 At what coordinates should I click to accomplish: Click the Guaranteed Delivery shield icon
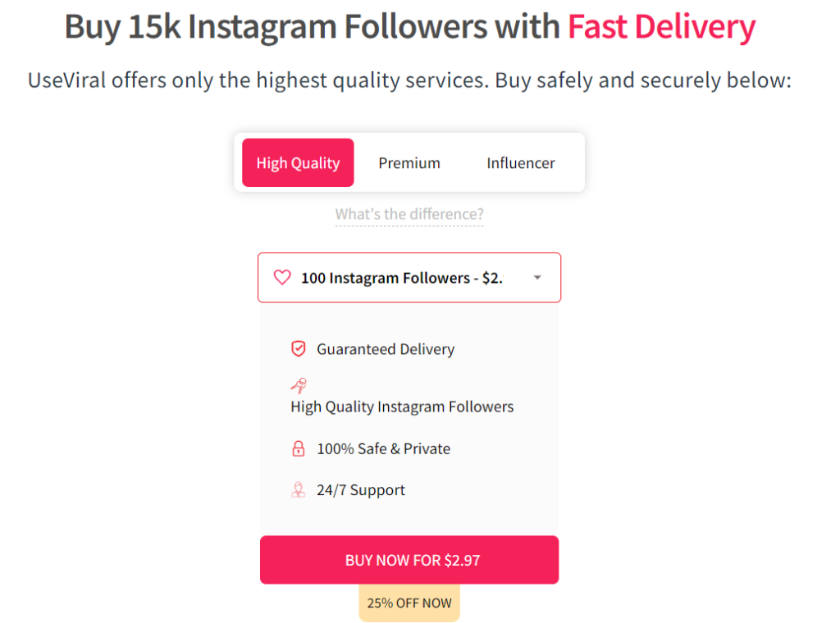coord(299,349)
